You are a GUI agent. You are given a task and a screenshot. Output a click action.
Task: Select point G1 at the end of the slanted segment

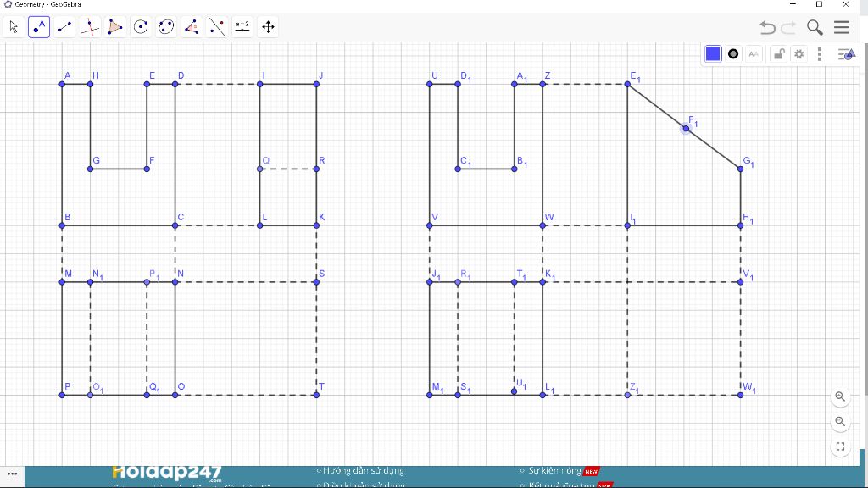[x=741, y=169]
